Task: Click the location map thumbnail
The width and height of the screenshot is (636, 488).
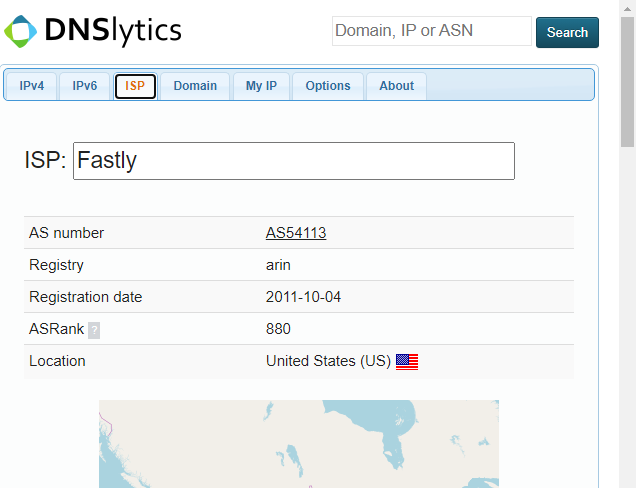Action: click(x=298, y=443)
